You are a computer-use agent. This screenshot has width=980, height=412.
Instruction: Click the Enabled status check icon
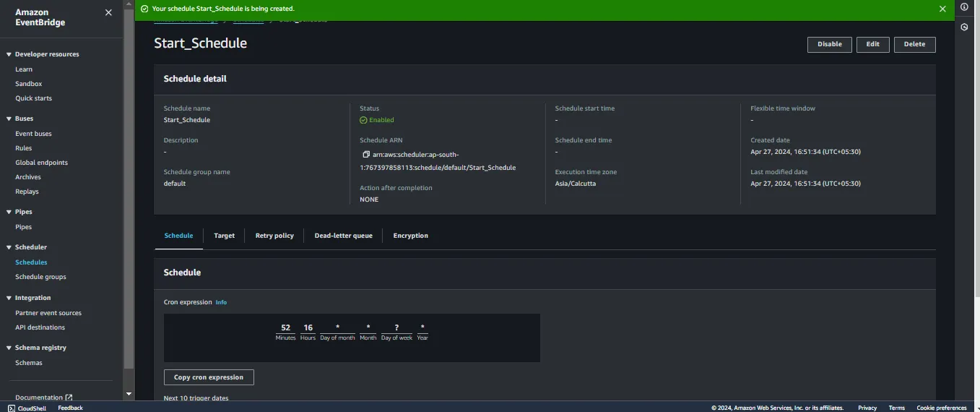point(363,120)
